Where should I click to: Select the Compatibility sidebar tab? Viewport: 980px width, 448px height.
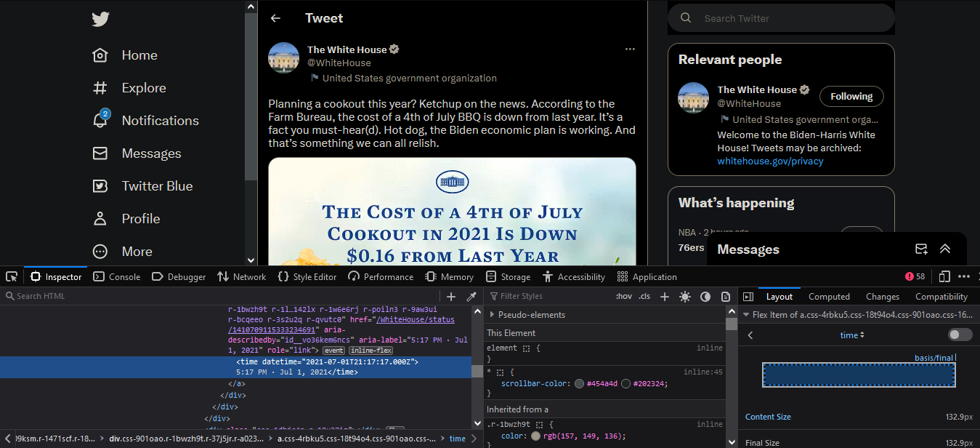click(x=941, y=297)
